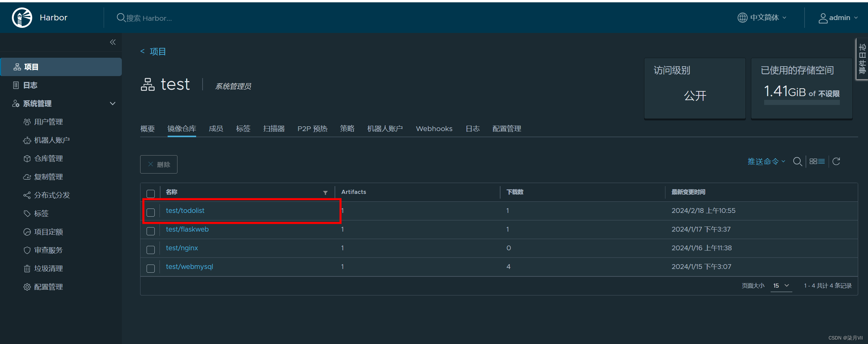868x344 pixels.
Task: Switch to the project 配置管理 tab
Action: point(507,129)
